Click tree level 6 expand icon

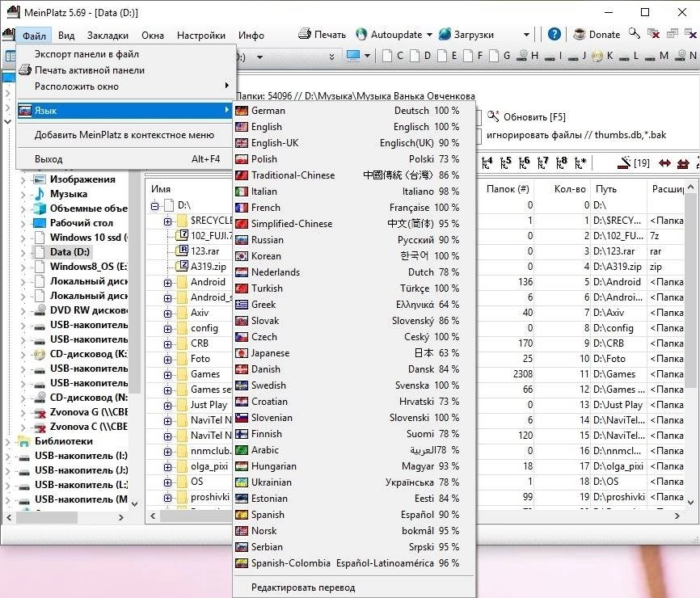tap(525, 163)
